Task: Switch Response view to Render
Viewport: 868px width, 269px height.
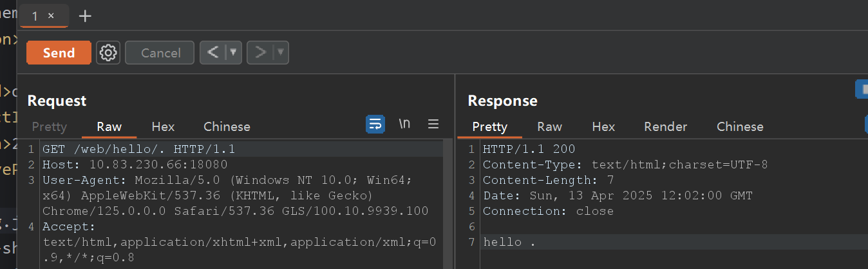Action: pos(666,126)
